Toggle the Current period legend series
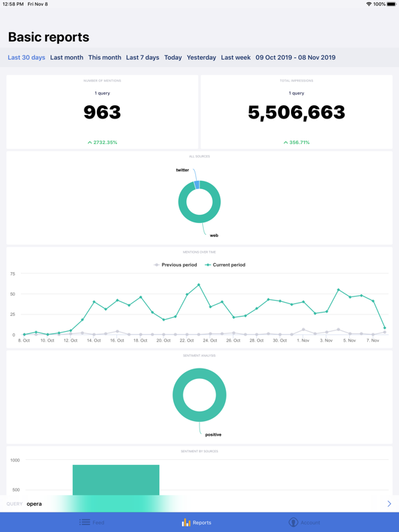This screenshot has height=532, width=399. point(225,265)
